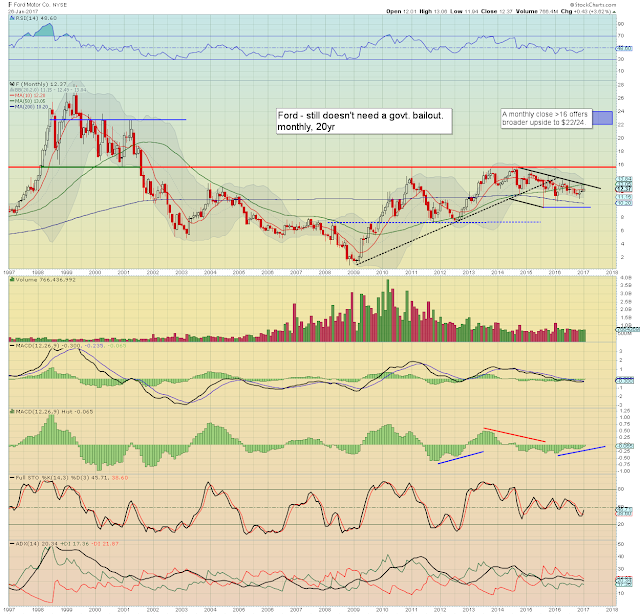The image size is (640, 614).
Task: Click the RSI(14) 49.60 indicator label
Action: (36, 18)
